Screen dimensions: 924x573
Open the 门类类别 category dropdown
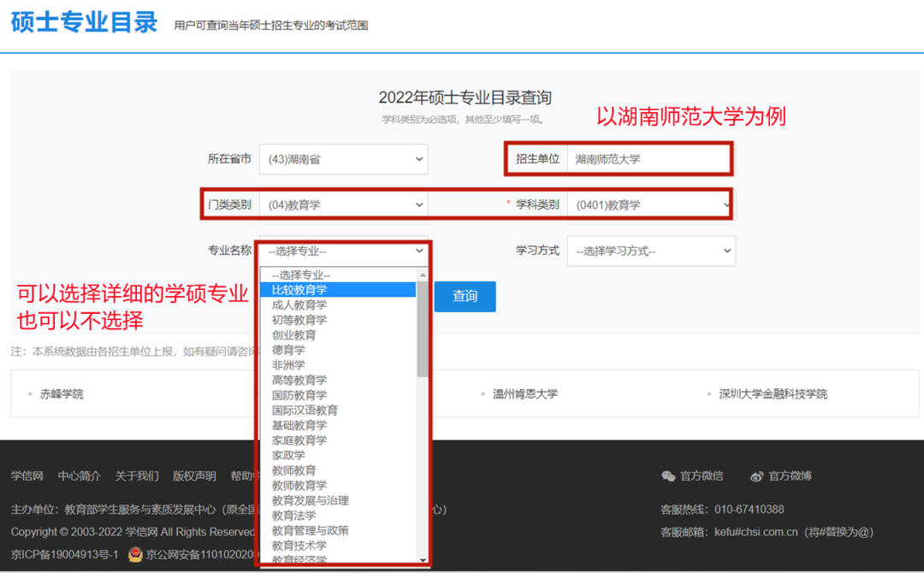[x=342, y=204]
